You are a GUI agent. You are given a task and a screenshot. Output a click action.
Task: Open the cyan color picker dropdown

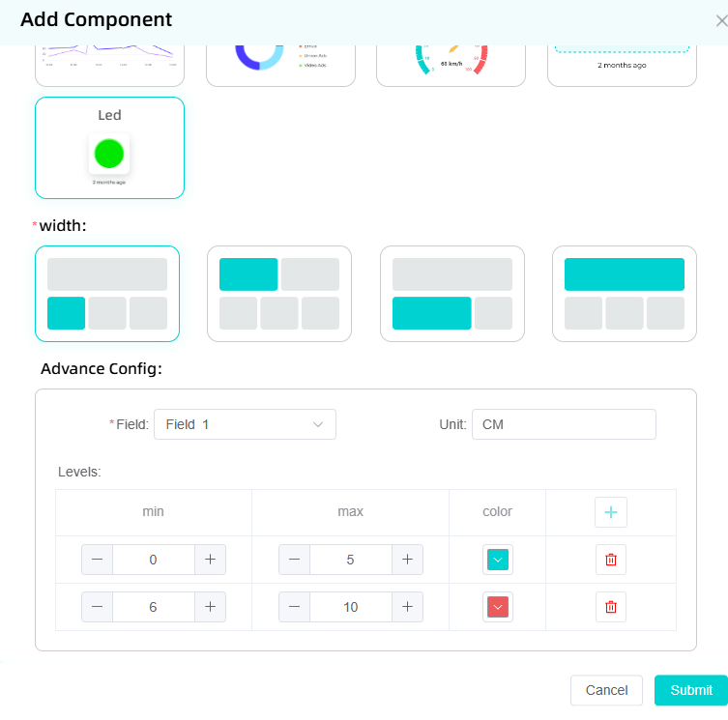[498, 560]
